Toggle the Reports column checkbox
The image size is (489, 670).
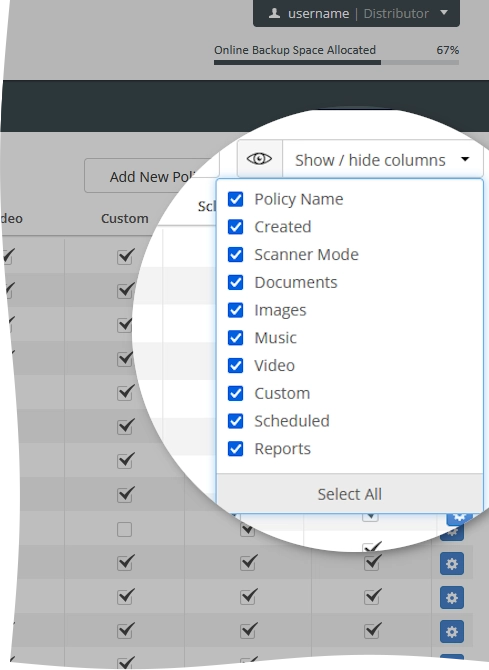coord(236,449)
